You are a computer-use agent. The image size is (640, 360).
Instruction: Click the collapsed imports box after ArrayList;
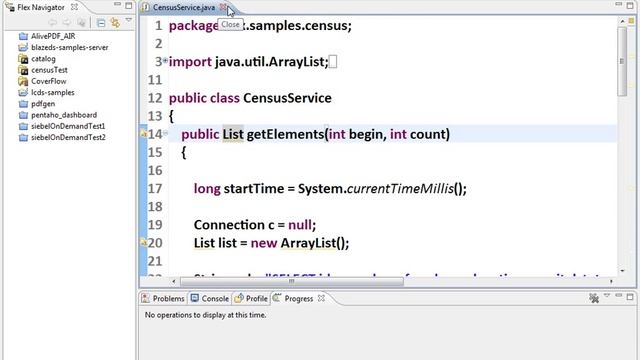pos(333,62)
